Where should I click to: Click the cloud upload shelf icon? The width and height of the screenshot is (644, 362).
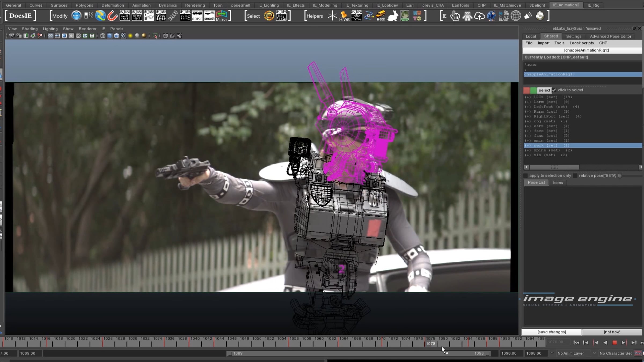point(479,16)
